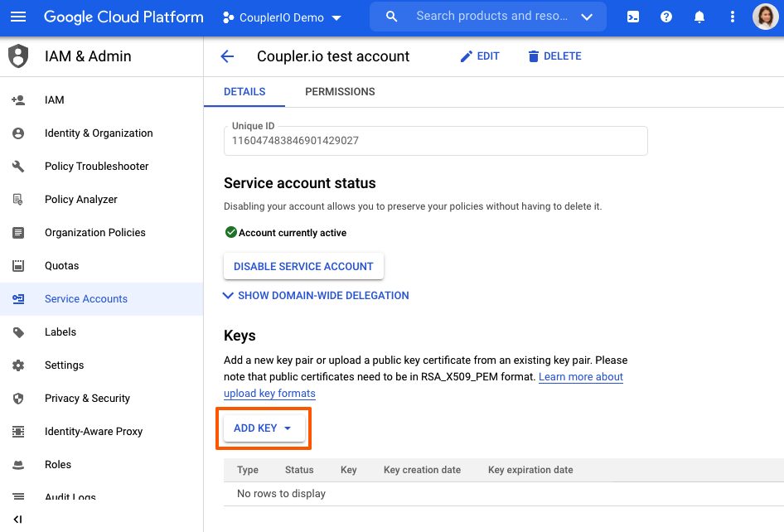The height and width of the screenshot is (532, 784).
Task: Expand the search bar dropdown arrow
Action: (588, 17)
